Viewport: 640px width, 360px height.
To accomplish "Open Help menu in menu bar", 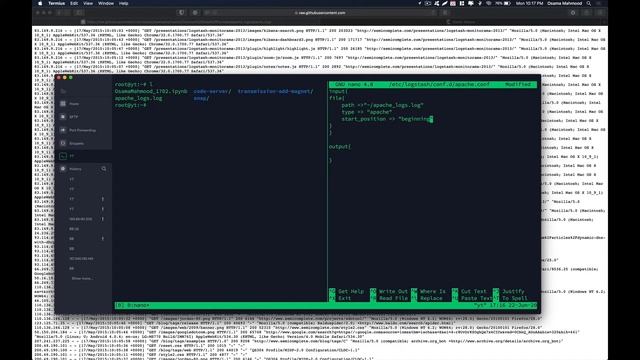I will 123,3.
